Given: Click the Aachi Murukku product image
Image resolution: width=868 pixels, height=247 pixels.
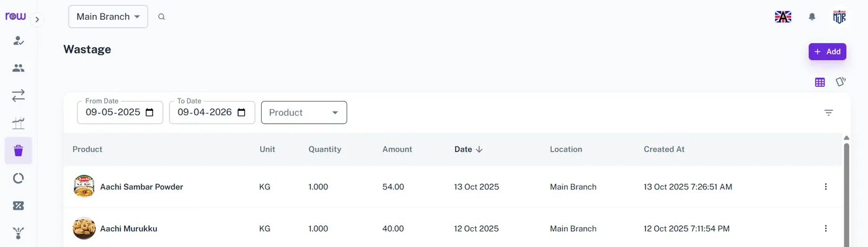Looking at the screenshot, I should pyautogui.click(x=84, y=228).
